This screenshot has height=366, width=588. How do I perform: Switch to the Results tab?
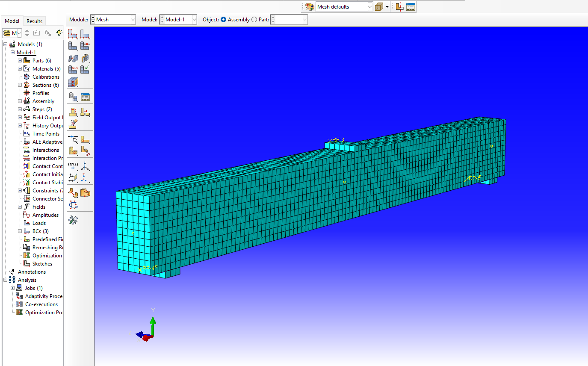coord(34,21)
